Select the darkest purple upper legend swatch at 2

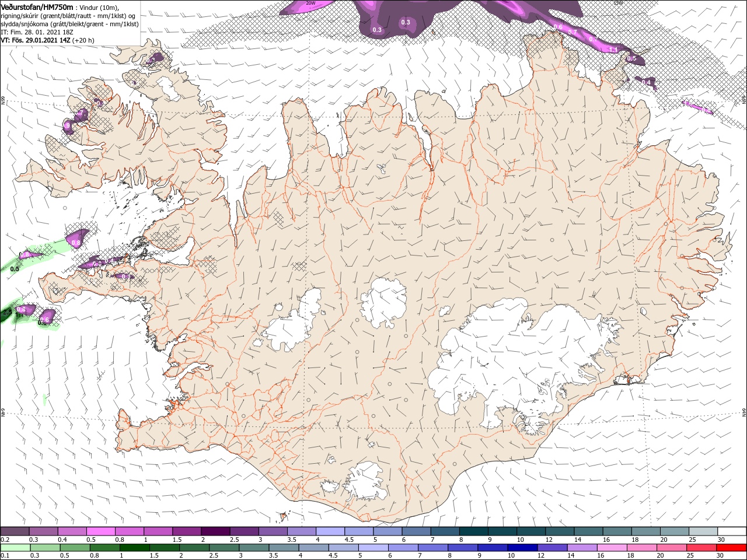215,531
